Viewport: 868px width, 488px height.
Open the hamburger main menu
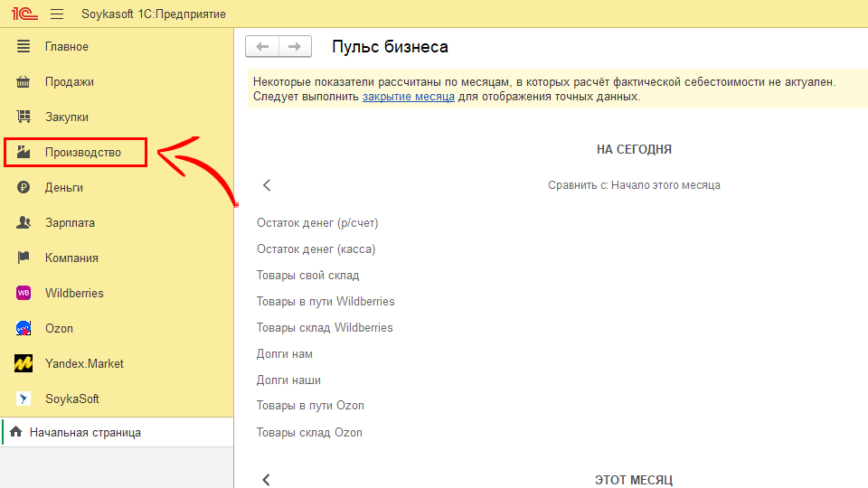57,14
